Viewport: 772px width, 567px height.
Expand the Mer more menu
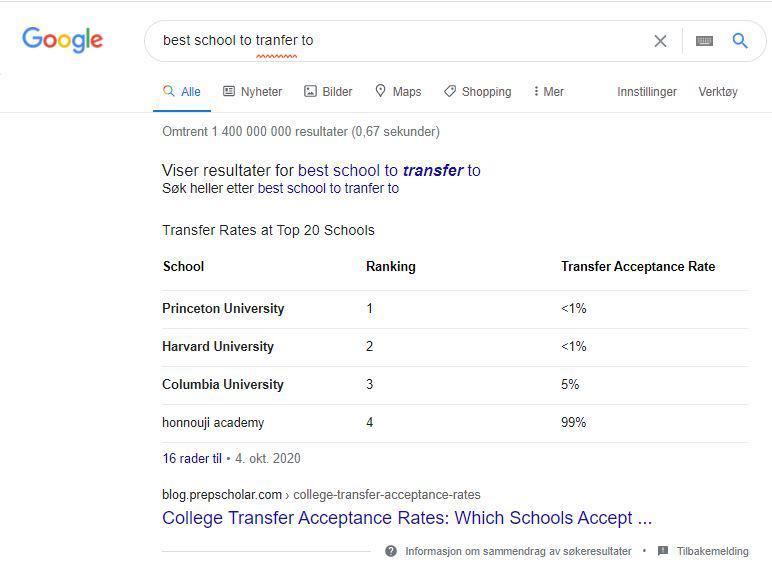tap(549, 91)
